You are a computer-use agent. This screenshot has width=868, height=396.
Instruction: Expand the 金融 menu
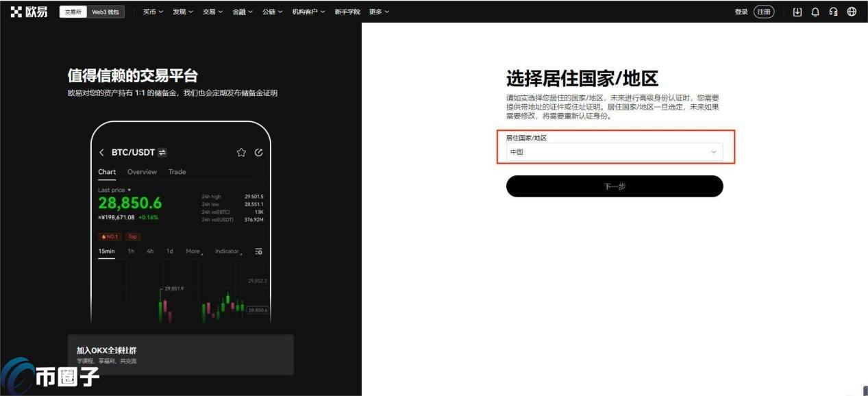point(243,12)
